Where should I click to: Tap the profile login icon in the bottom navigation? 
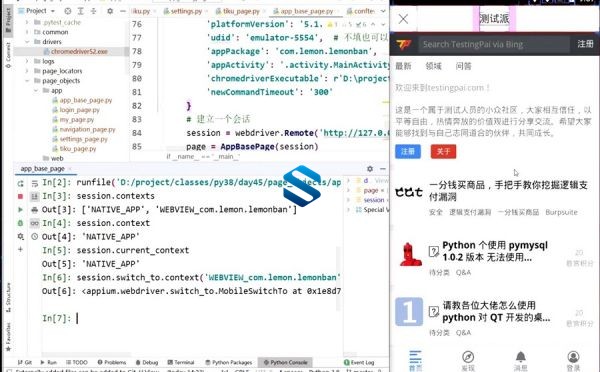coord(573,357)
